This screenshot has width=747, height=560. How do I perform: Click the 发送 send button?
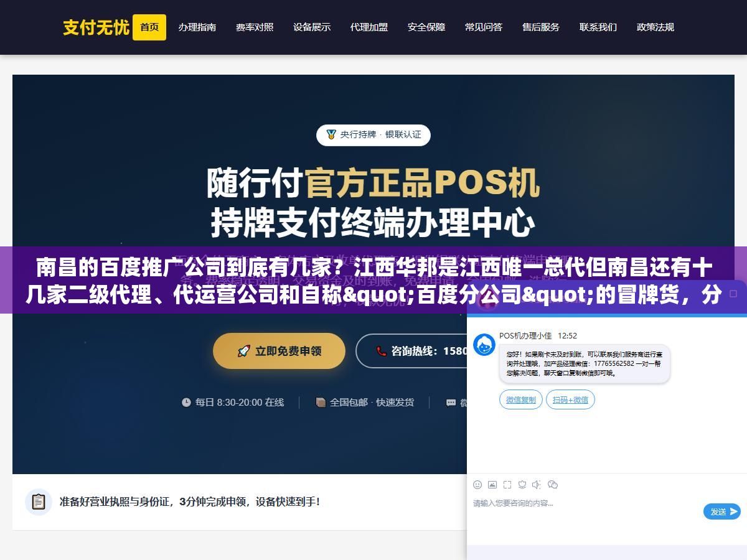[x=722, y=511]
